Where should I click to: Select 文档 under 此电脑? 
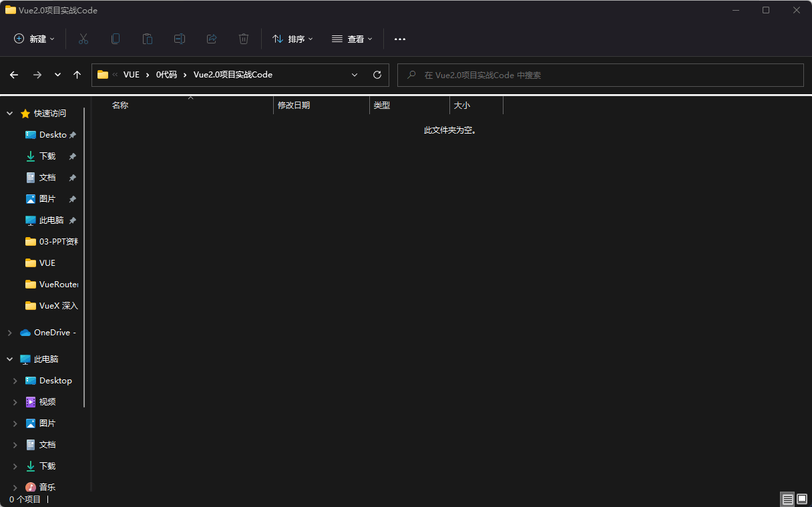point(47,445)
